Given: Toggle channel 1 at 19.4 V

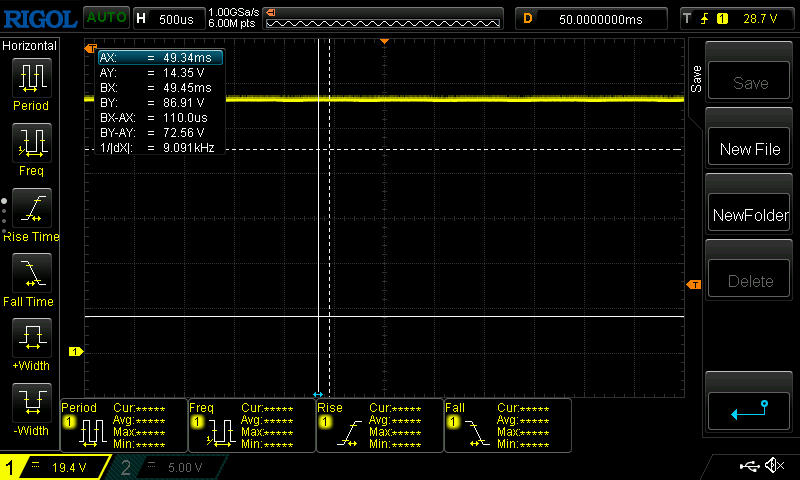Looking at the screenshot, I should click(x=55, y=467).
